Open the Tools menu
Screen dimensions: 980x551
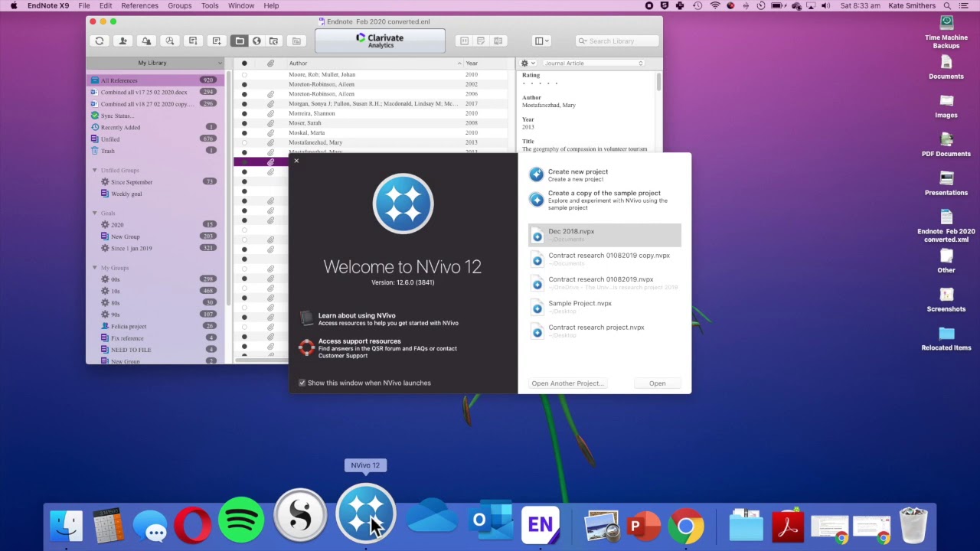pyautogui.click(x=210, y=6)
